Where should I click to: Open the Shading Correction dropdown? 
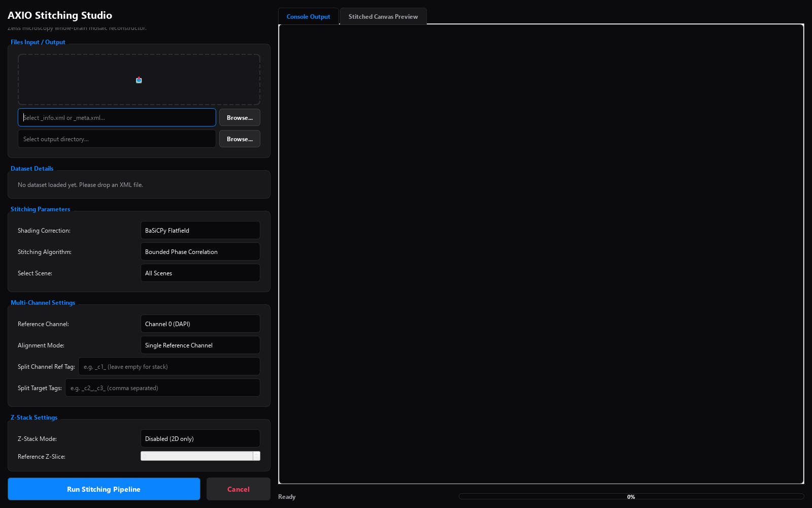200,230
